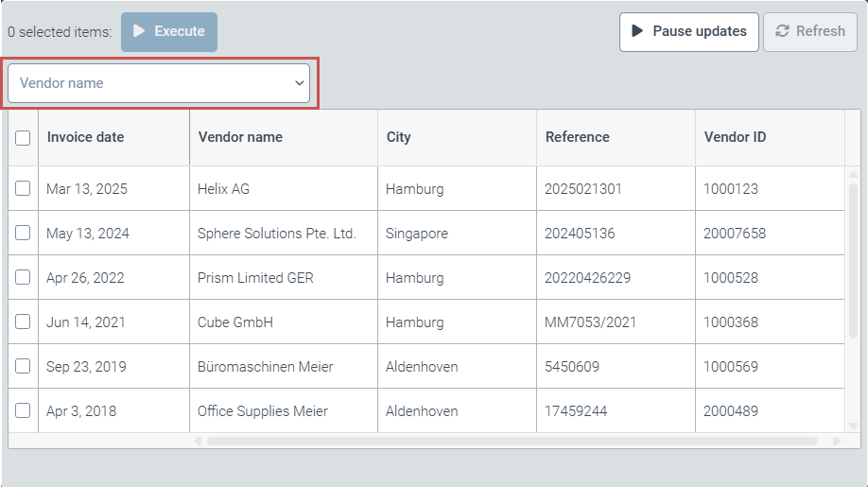Check the Büromaschinen Meier row checkbox
Viewport: 868px width, 487px height.
(x=23, y=366)
